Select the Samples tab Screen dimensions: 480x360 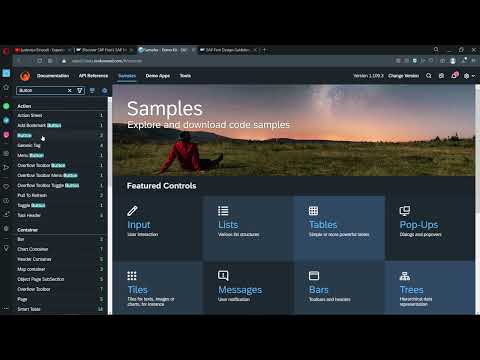coord(127,76)
